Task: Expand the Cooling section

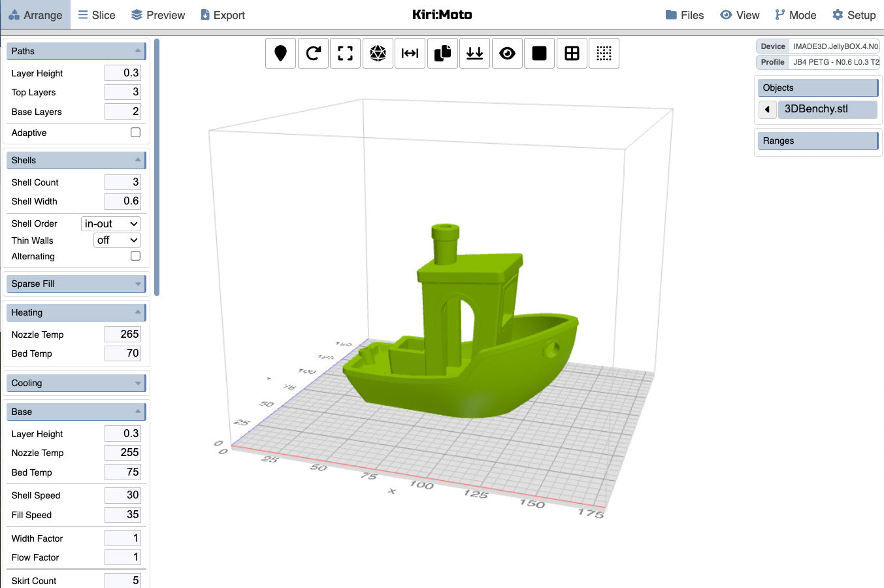Action: [76, 383]
